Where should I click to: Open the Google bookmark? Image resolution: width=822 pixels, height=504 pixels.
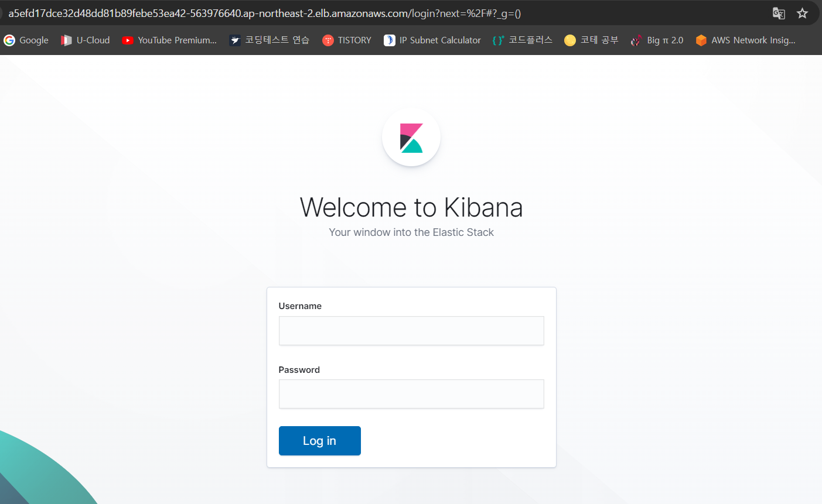26,40
